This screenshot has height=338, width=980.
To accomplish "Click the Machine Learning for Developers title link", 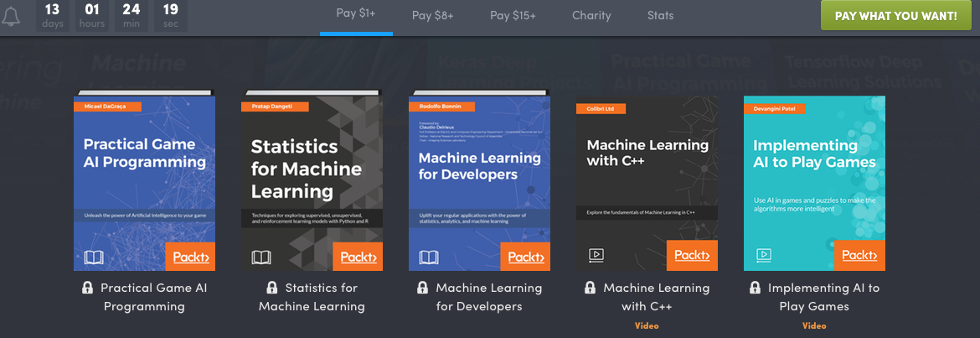I will tap(489, 297).
